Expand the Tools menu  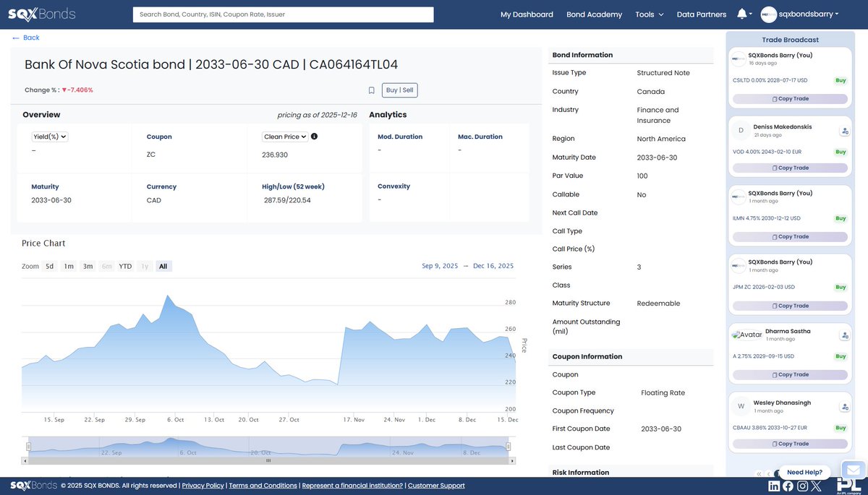(650, 14)
